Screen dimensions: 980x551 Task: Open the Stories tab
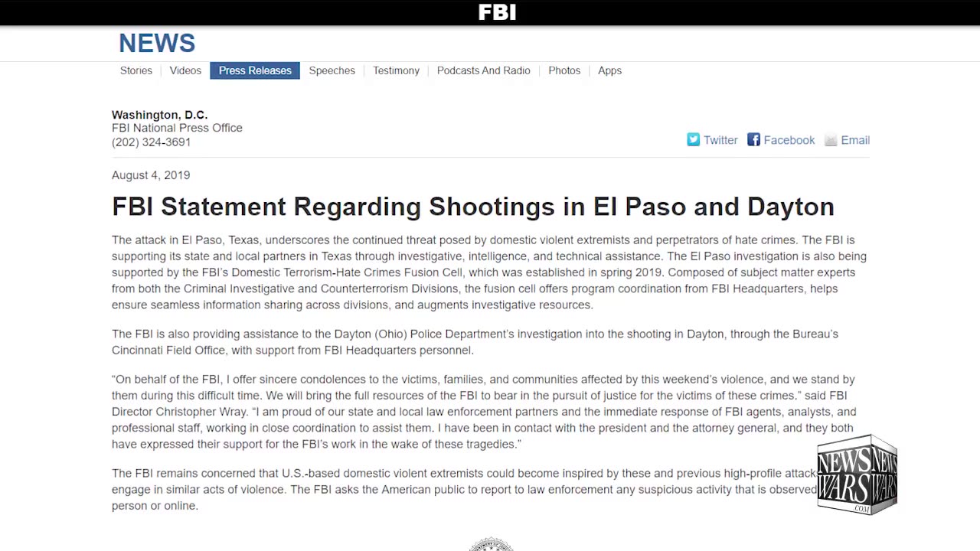136,70
